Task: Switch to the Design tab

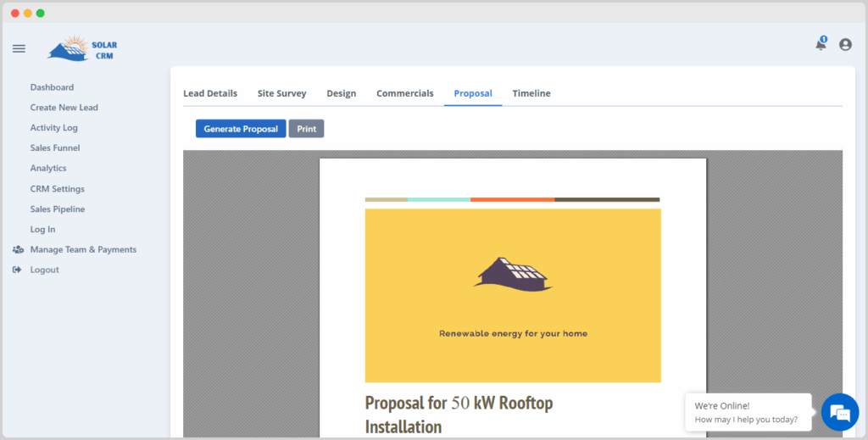Action: point(342,93)
